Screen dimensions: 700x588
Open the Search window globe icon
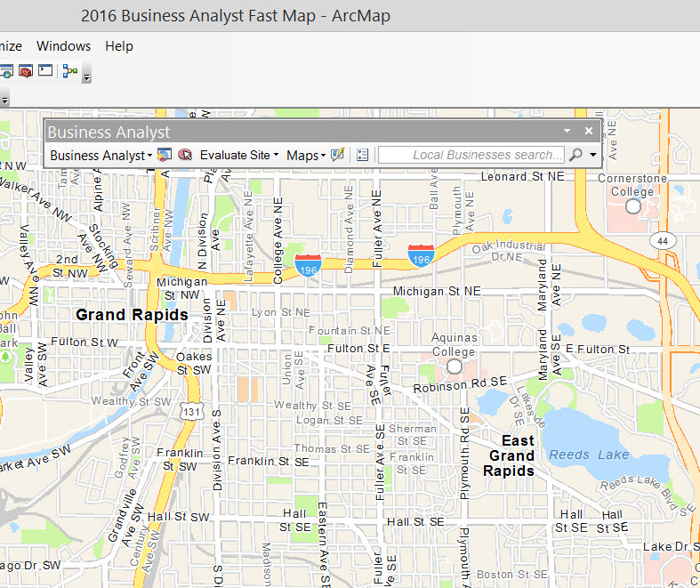[6, 71]
